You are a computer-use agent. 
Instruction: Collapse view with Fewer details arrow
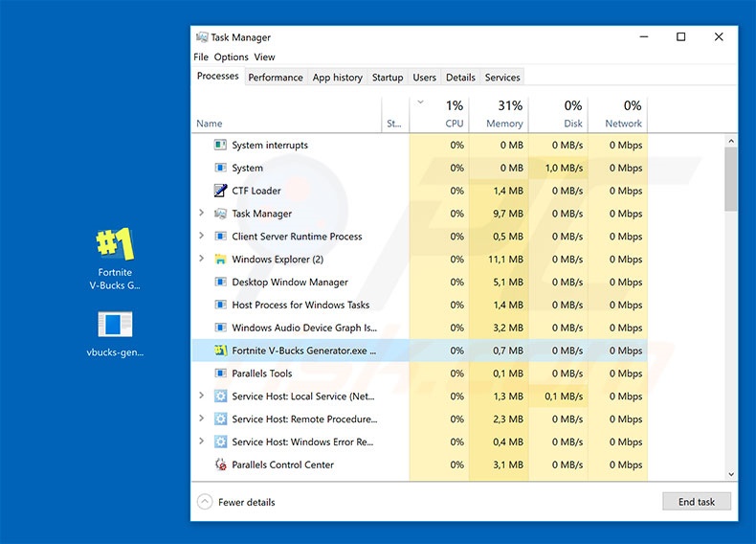(x=205, y=502)
